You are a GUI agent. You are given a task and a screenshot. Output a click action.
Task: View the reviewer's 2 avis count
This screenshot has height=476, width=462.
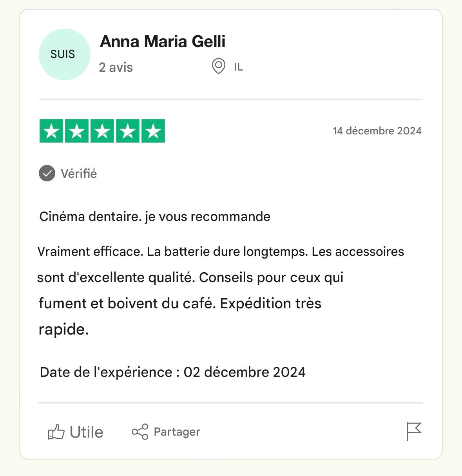(116, 67)
